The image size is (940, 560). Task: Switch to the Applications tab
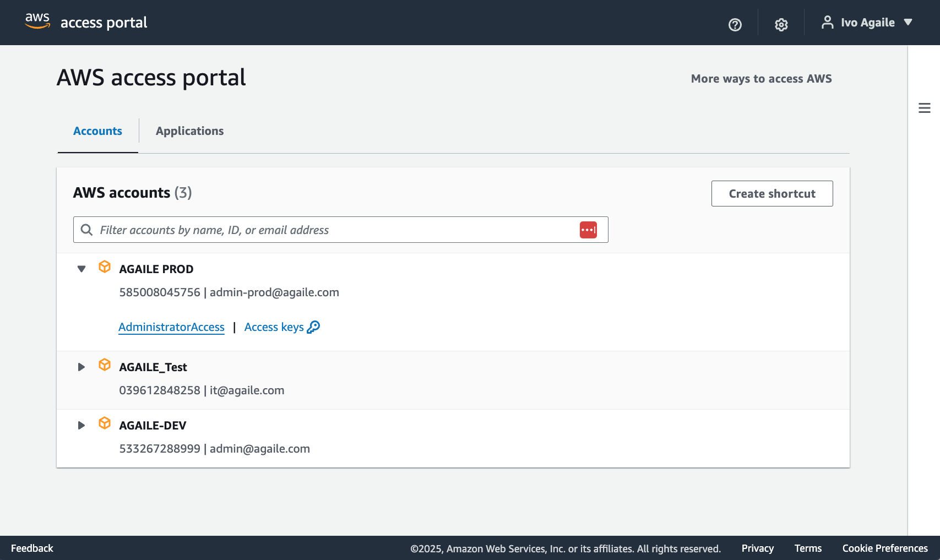(x=190, y=131)
